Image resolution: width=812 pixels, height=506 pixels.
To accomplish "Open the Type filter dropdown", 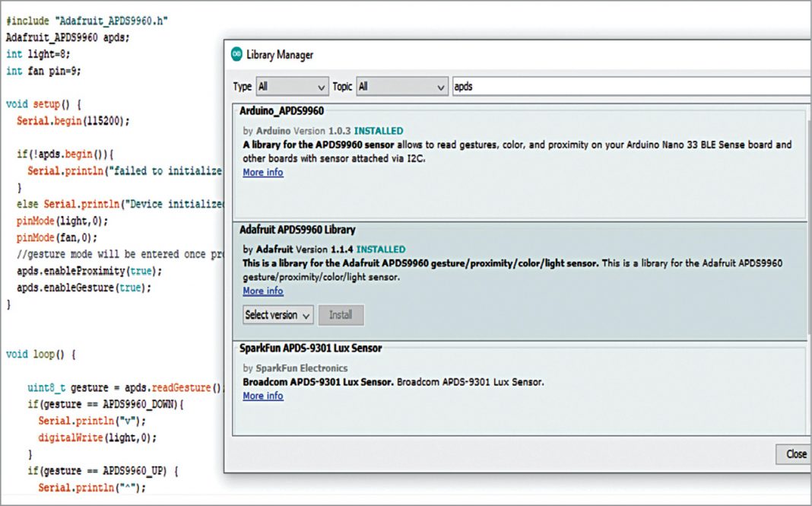I will pyautogui.click(x=292, y=87).
